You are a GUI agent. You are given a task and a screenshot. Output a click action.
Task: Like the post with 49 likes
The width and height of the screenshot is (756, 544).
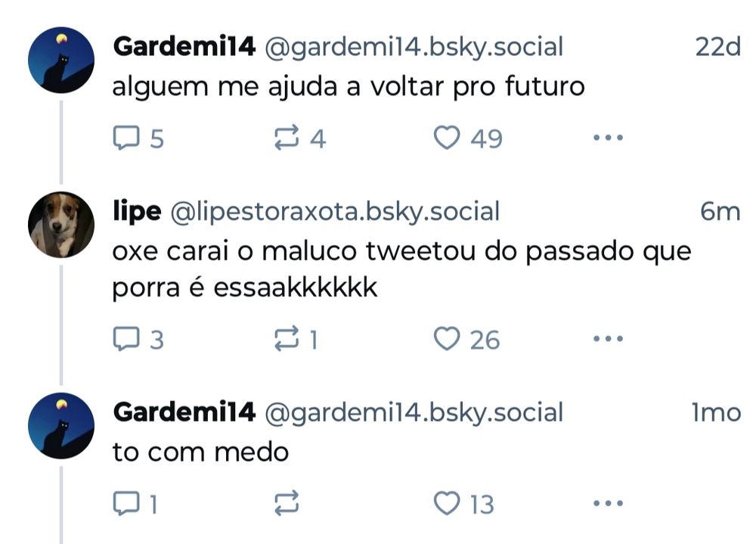click(448, 138)
